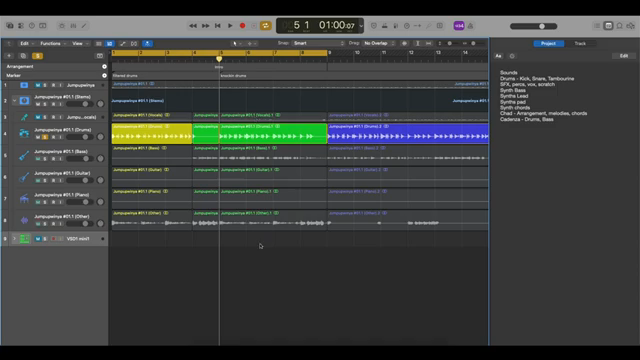640x360 pixels.
Task: Click the red Record button
Action: [242, 26]
